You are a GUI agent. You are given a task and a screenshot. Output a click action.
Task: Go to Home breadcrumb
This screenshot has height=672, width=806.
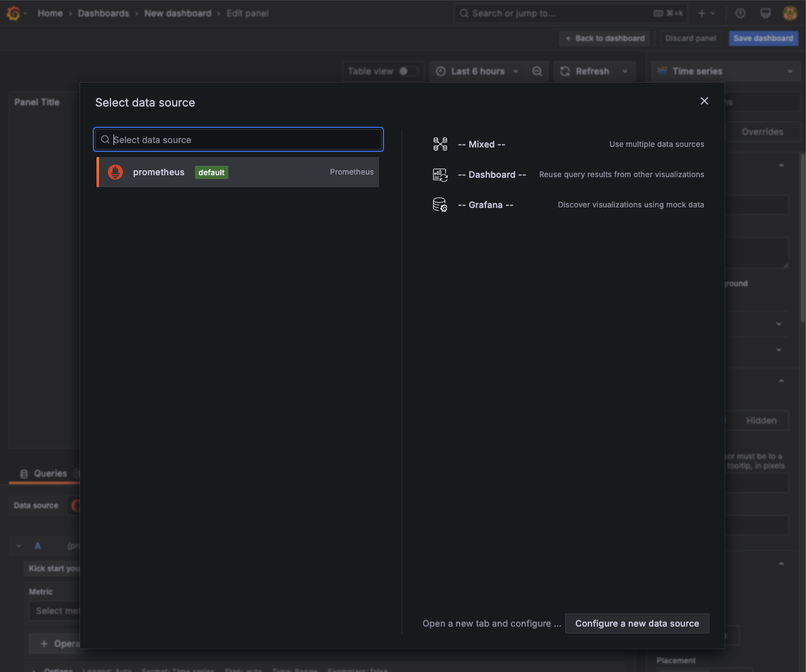coord(50,13)
